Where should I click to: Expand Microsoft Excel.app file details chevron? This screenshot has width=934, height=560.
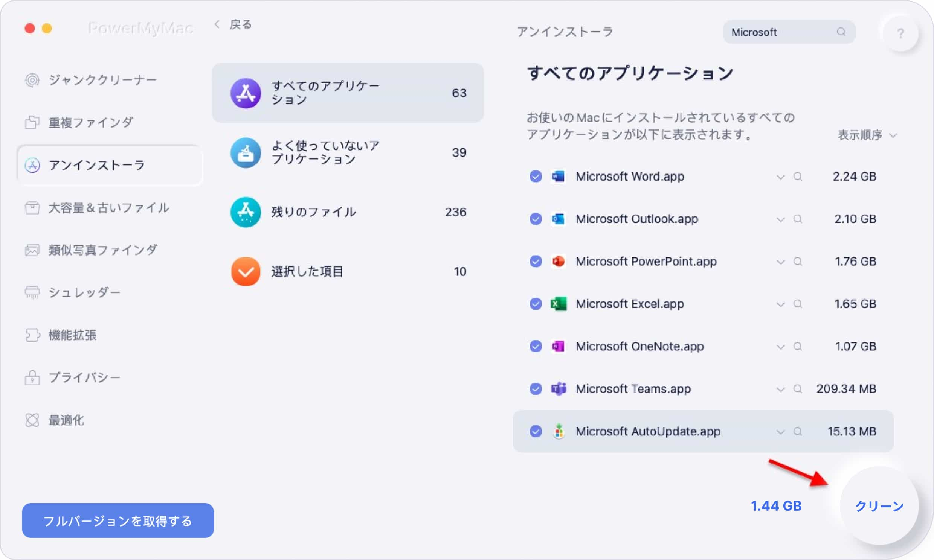coord(781,304)
